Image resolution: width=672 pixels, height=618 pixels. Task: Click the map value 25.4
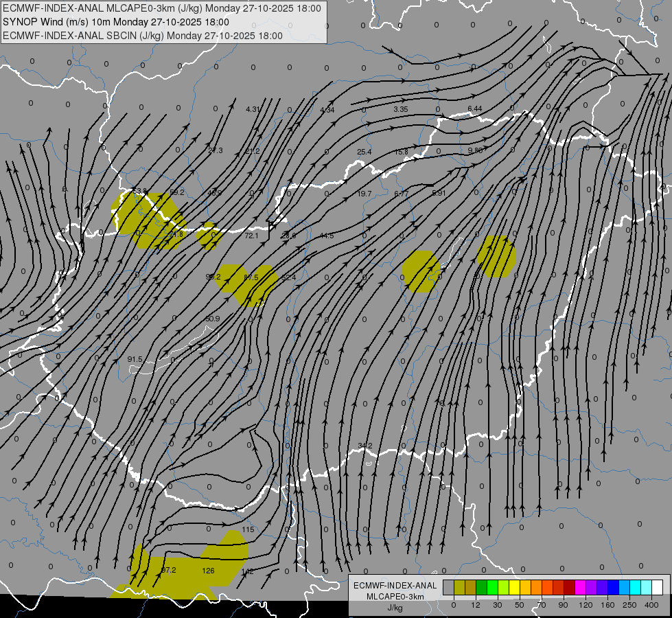pos(364,152)
